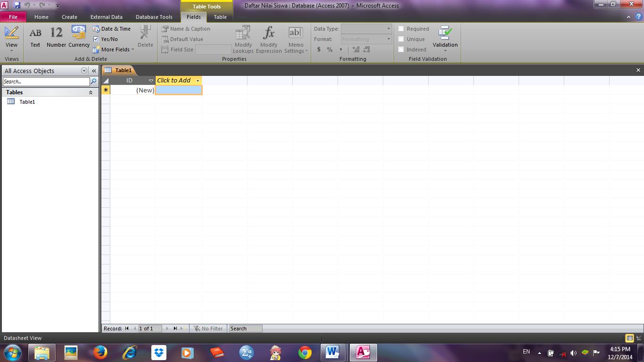The width and height of the screenshot is (644, 362).
Task: Select Table1 in the navigation pane
Action: click(27, 101)
